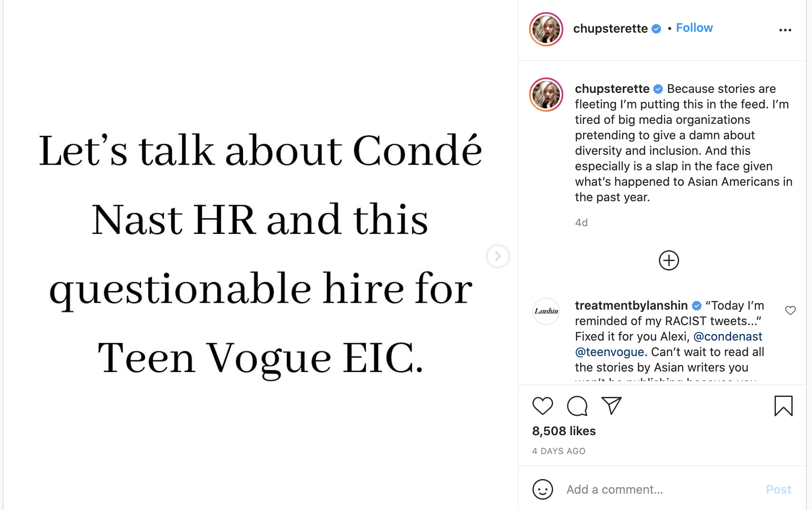Open the @condenast mention link
The height and width of the screenshot is (510, 812).
pos(728,336)
